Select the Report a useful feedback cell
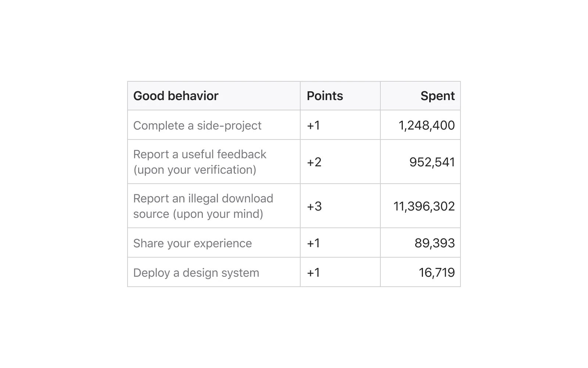Screen dimensions: 588x368 coord(214,162)
